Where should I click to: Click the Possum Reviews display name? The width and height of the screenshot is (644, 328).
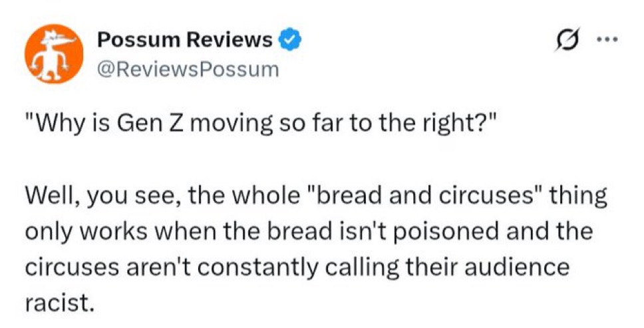pyautogui.click(x=185, y=41)
